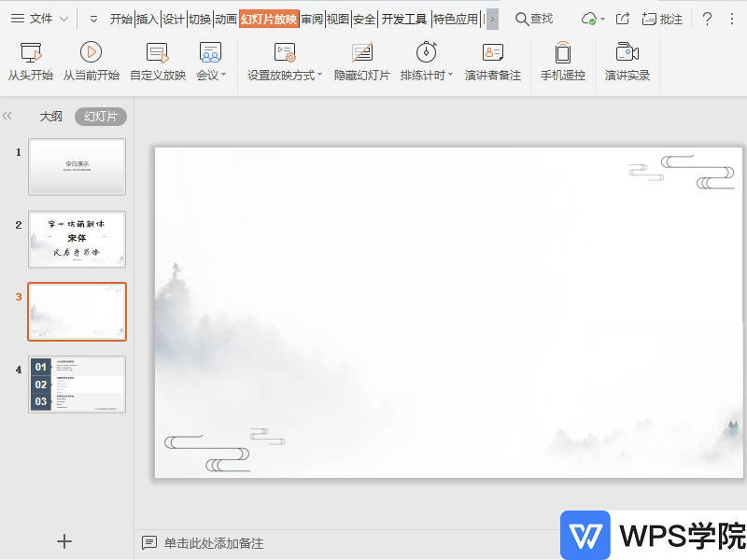The image size is (747, 560).
Task: Hide the current slide using 隐藏幻灯片
Action: (x=361, y=63)
